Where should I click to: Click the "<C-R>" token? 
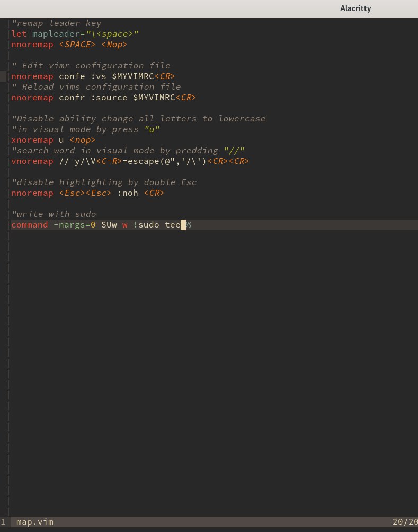(109, 161)
